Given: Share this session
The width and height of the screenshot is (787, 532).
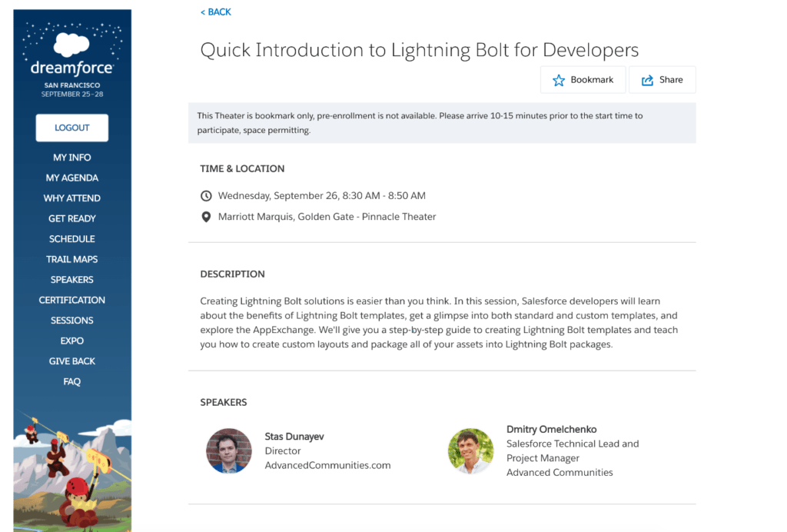Looking at the screenshot, I should tap(662, 80).
